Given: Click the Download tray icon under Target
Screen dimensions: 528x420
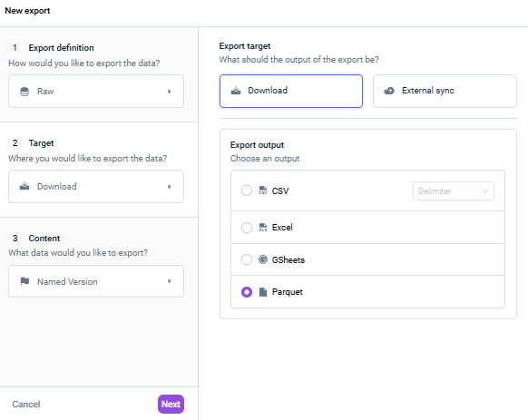Looking at the screenshot, I should (24, 186).
